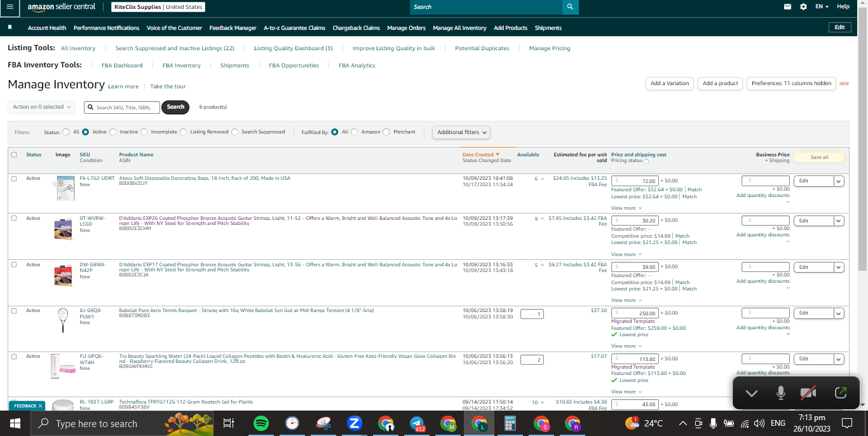868x436 pixels.
Task: Select the Inactive status radio button
Action: point(113,132)
